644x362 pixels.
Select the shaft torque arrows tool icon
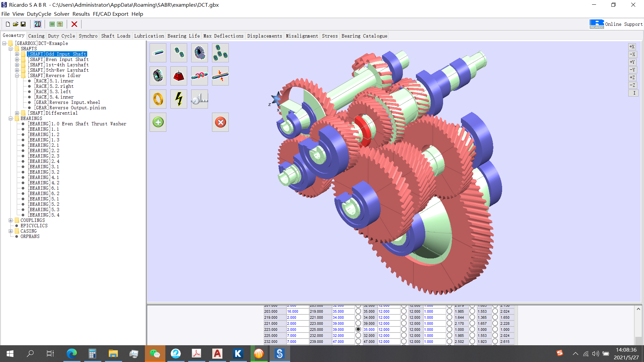[200, 76]
